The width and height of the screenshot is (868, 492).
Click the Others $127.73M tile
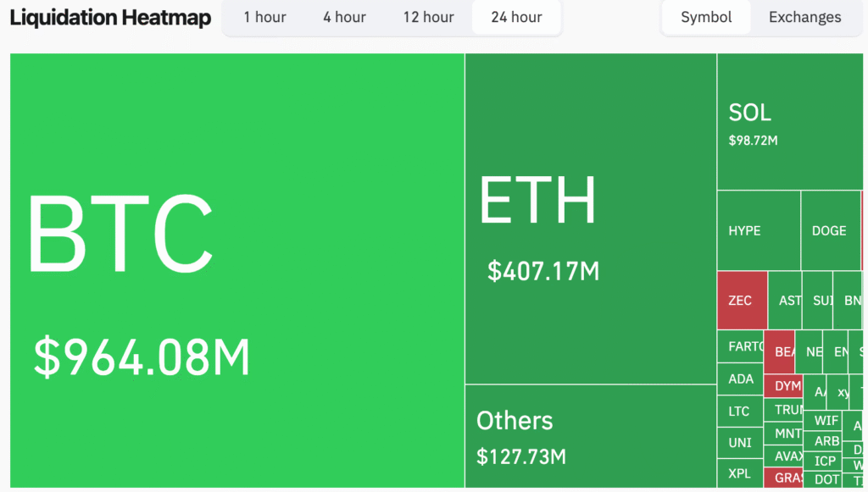591,436
